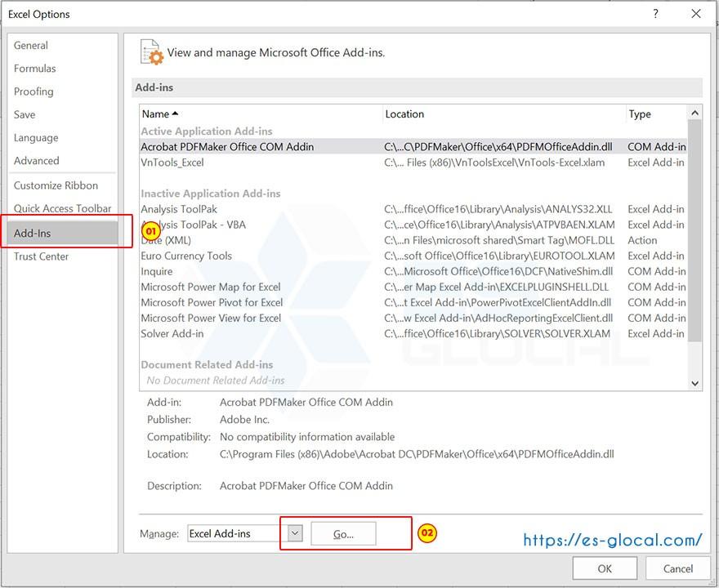Click "No compatibility information available" text

pos(307,437)
